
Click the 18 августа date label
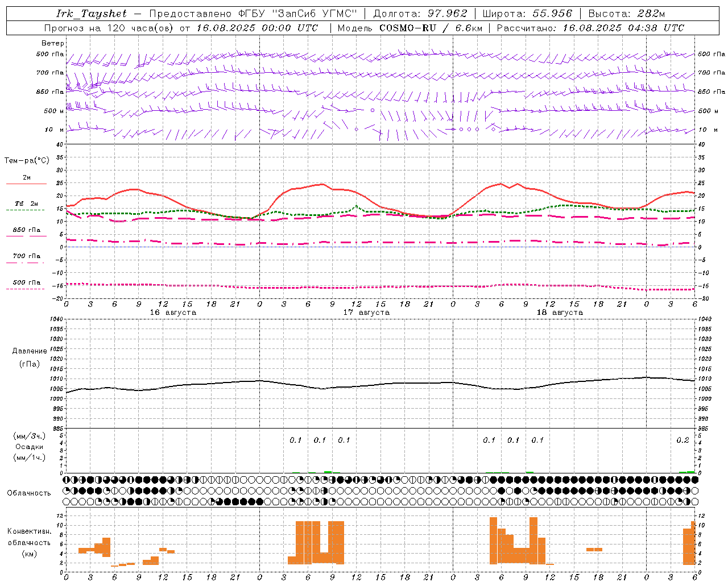tap(560, 313)
